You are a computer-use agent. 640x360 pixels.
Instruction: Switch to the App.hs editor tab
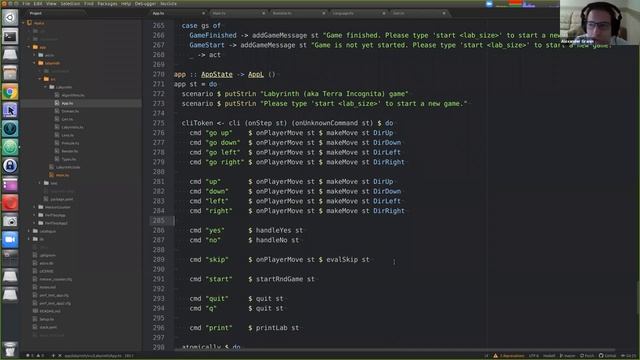point(178,13)
